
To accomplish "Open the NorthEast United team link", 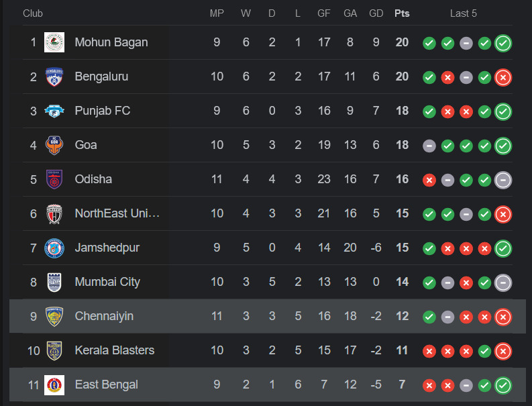I will (x=117, y=213).
